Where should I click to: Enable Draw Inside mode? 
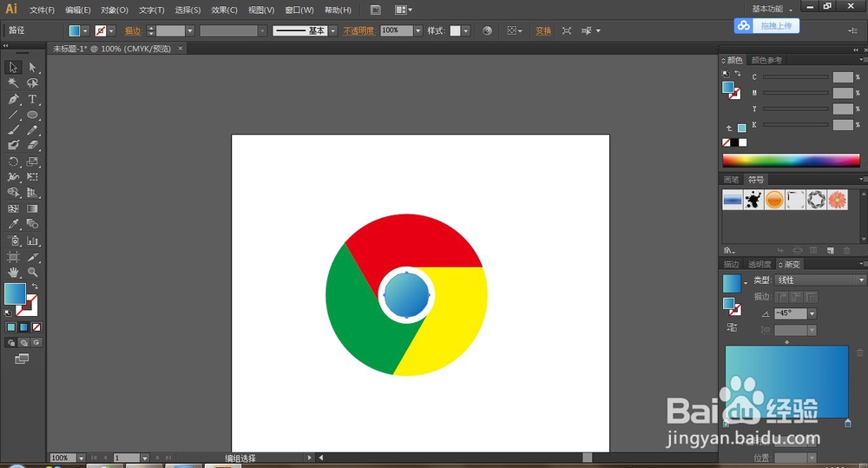[36, 343]
